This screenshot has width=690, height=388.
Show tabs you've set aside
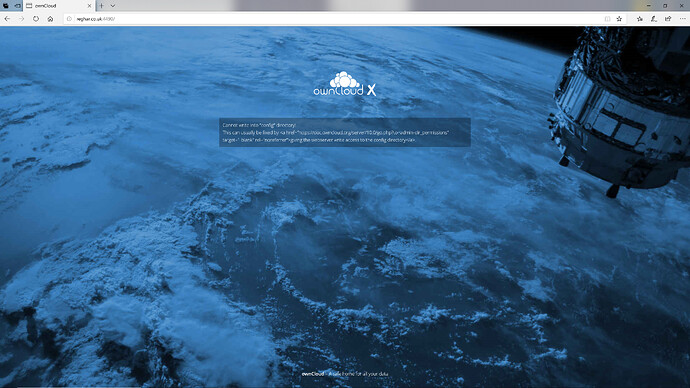(6, 6)
